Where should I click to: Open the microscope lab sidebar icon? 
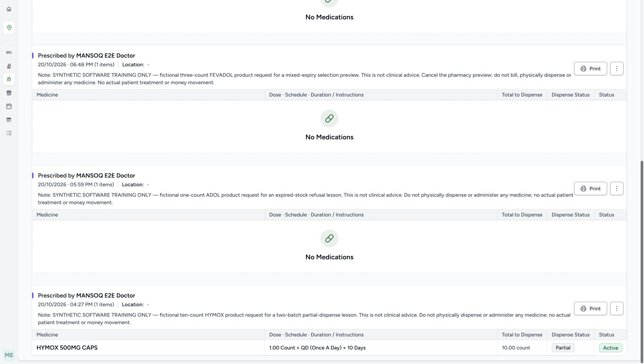click(9, 66)
